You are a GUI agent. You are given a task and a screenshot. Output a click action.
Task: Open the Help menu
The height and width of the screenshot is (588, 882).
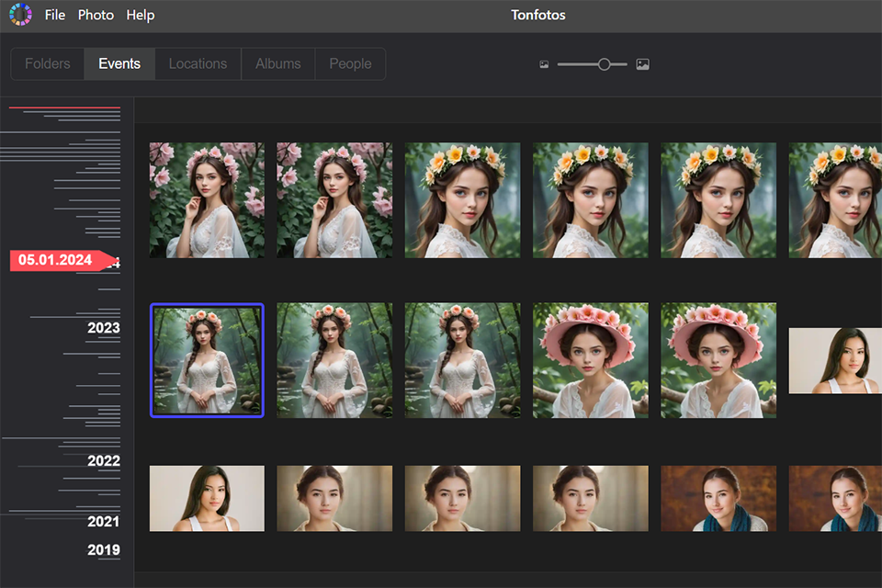[x=140, y=15]
